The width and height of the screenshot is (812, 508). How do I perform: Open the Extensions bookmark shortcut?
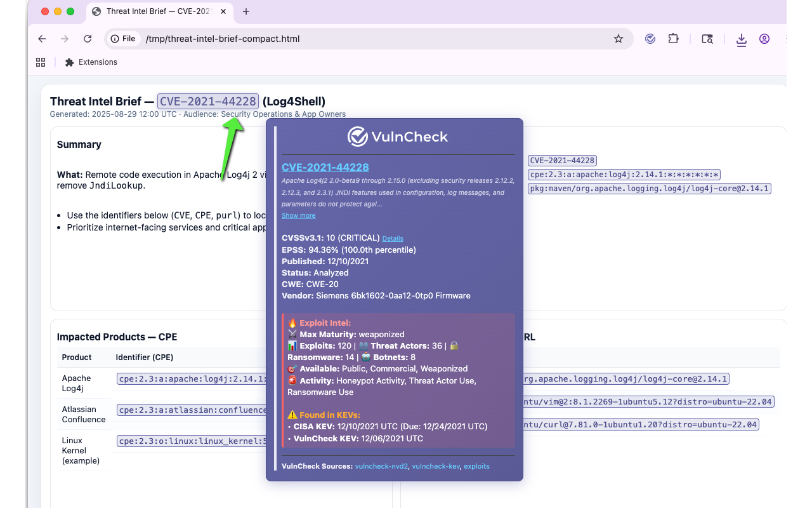91,62
